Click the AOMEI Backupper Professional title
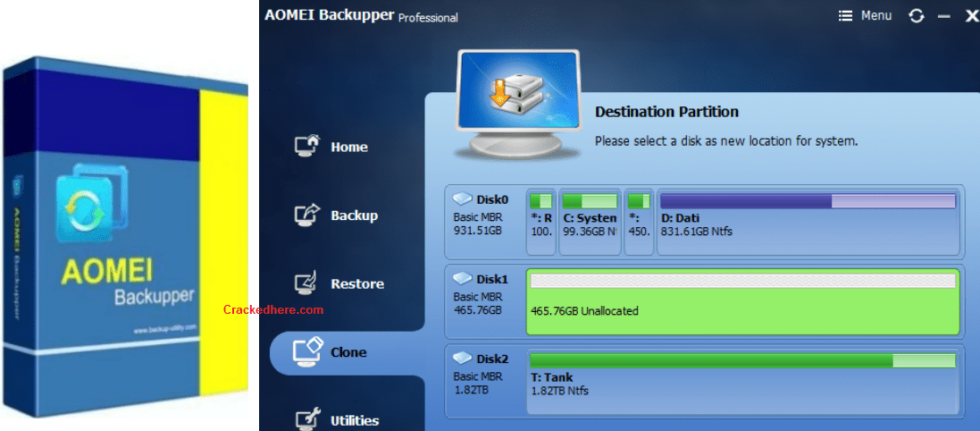980x431 pixels. point(361,15)
